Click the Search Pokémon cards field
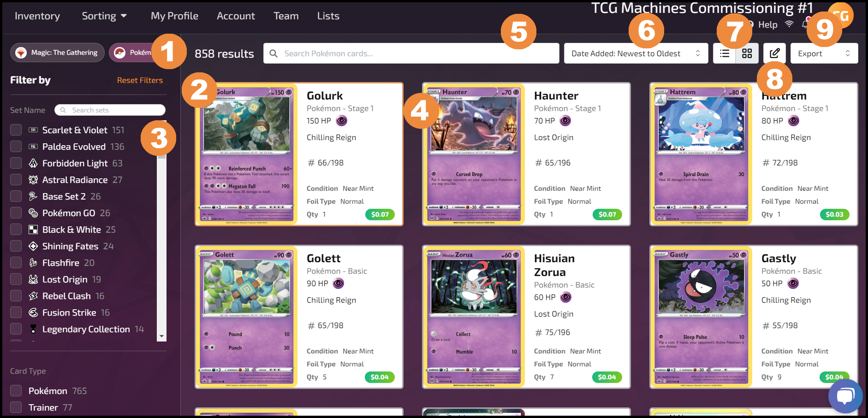The width and height of the screenshot is (868, 418). (x=411, y=53)
